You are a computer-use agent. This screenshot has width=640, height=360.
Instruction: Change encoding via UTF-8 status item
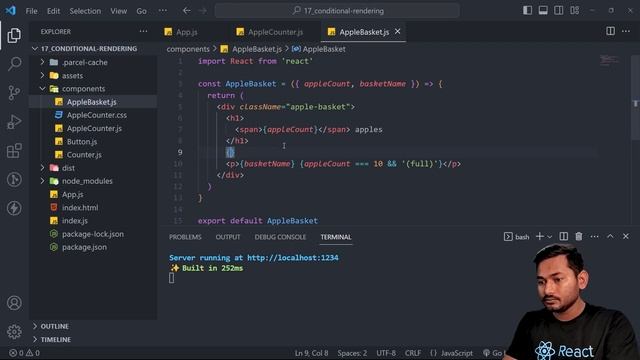tap(386, 353)
